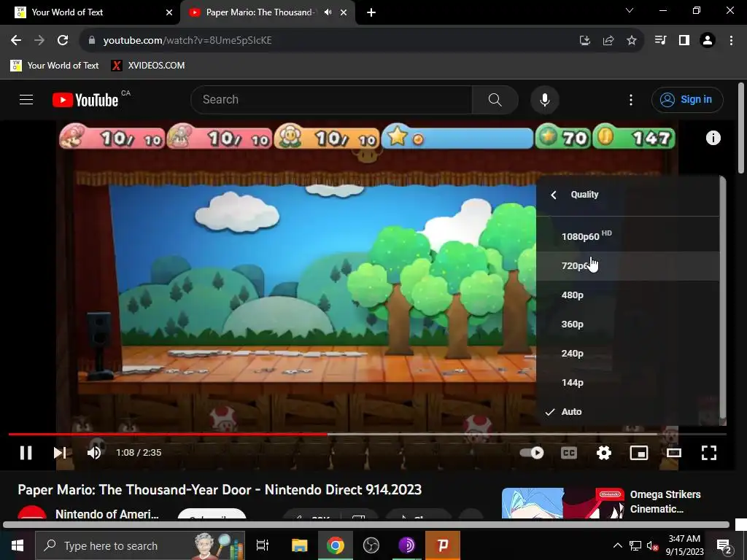Focus the YouTube search field
Screen dimensions: 747x560
tap(331, 99)
